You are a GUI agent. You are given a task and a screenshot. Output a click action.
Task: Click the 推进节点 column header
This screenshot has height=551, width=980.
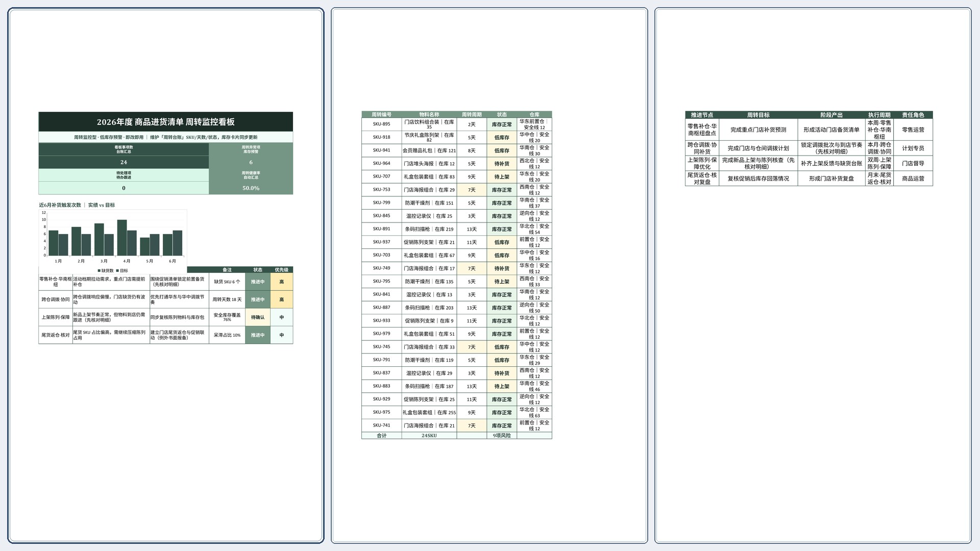coord(702,115)
